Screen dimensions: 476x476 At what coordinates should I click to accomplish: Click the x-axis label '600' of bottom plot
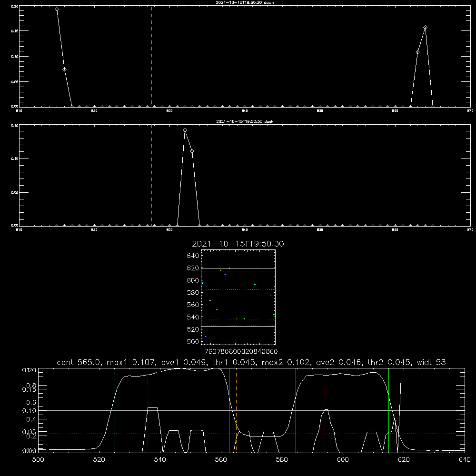point(343,460)
